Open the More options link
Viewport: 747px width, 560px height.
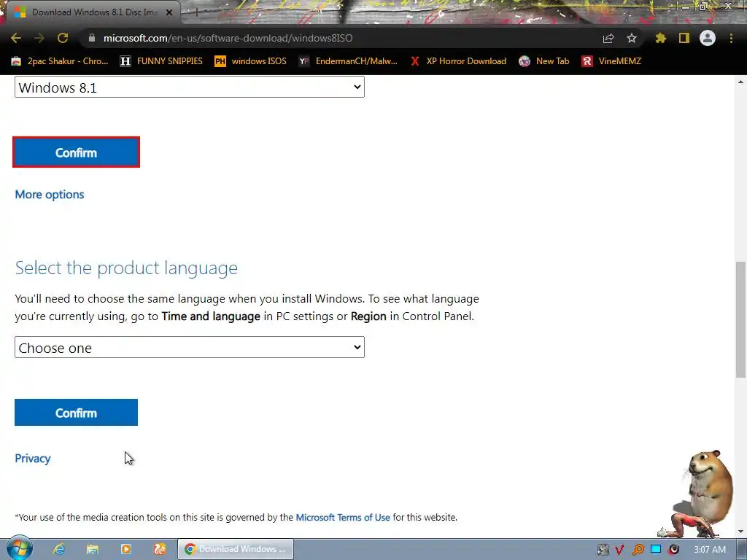[x=50, y=194]
